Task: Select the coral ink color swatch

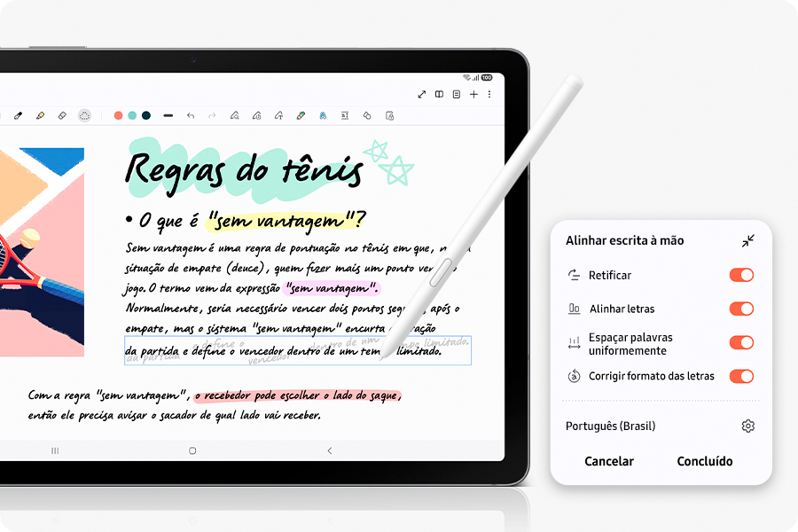Action: pyautogui.click(x=118, y=114)
